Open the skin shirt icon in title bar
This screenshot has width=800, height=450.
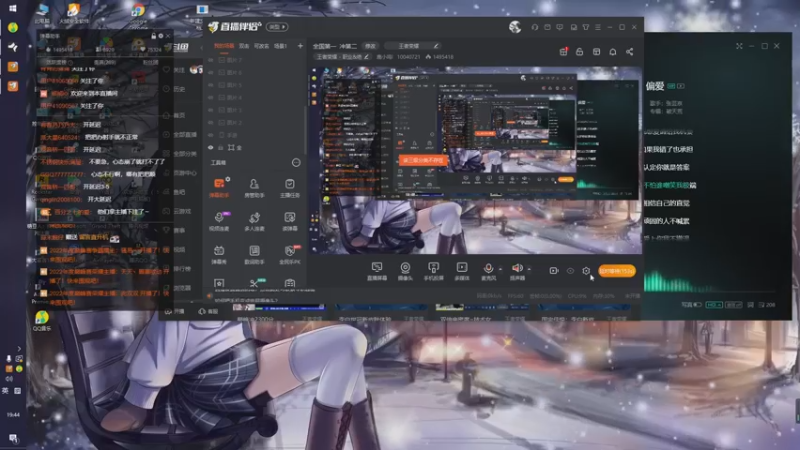point(586,27)
